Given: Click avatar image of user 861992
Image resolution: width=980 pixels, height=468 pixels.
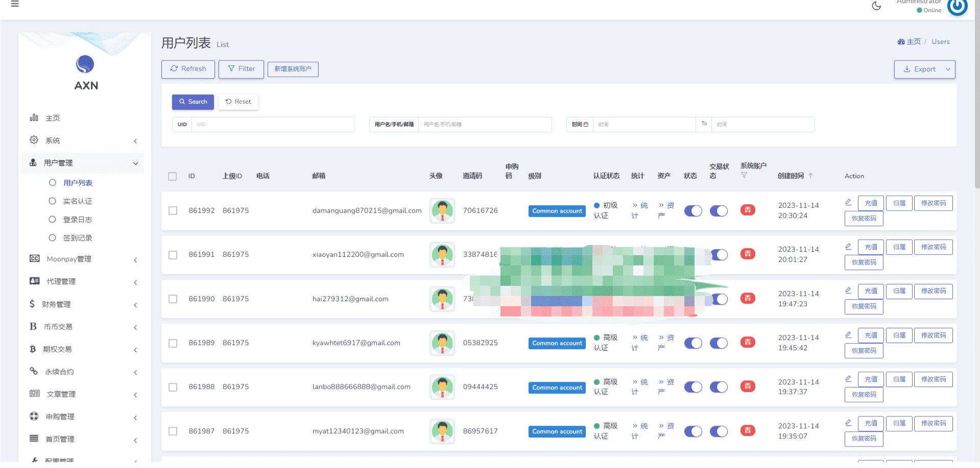Looking at the screenshot, I should 442,211.
